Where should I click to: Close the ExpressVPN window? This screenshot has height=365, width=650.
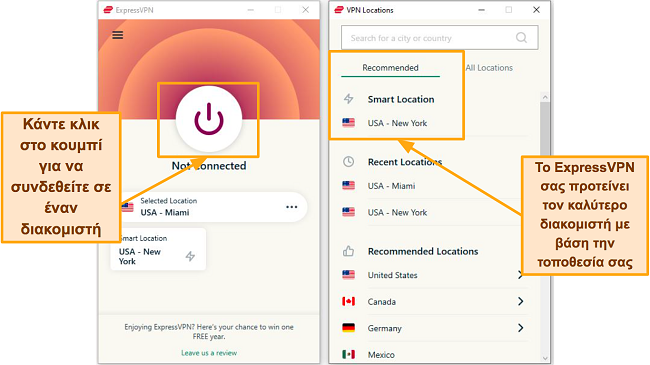point(306,10)
